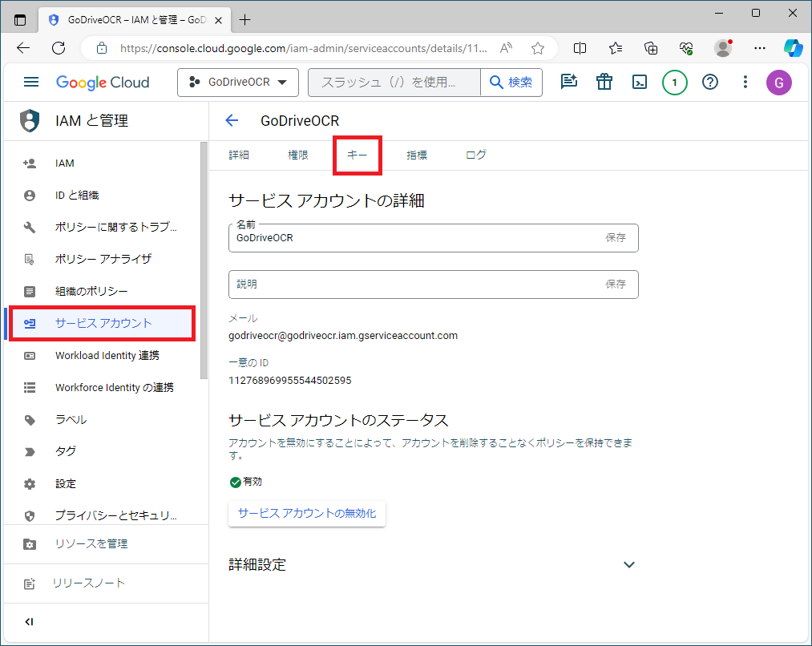Viewport: 812px width, 646px height.
Task: Open ポリシー アナライザ in the sidebar
Action: pos(101,259)
